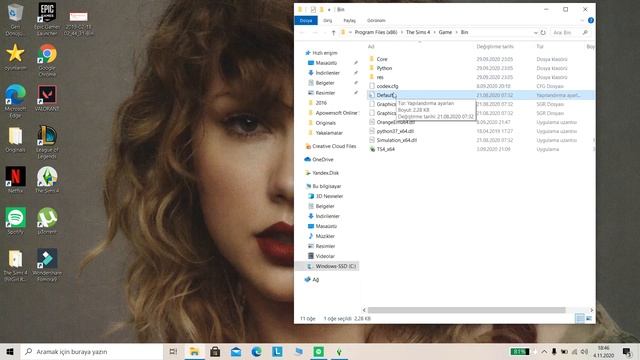Open Epic Games Launcher desktop icon

pos(47,19)
